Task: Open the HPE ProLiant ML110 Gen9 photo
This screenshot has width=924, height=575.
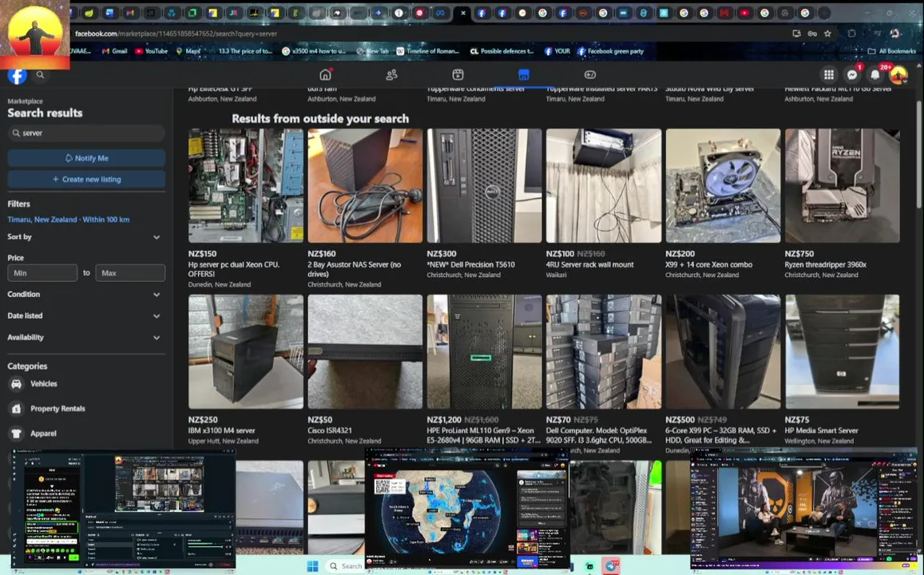Action: tap(485, 351)
